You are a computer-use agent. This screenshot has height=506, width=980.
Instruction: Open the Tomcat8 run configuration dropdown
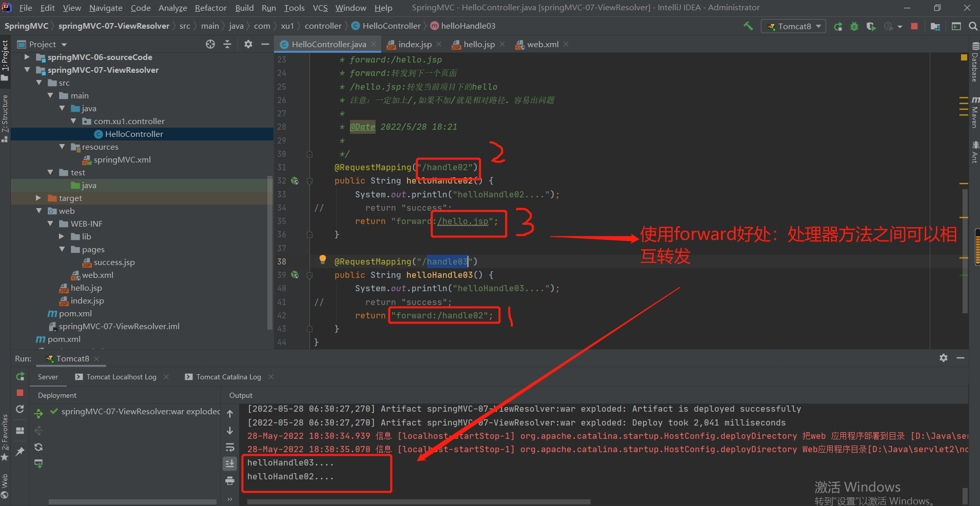pos(793,26)
